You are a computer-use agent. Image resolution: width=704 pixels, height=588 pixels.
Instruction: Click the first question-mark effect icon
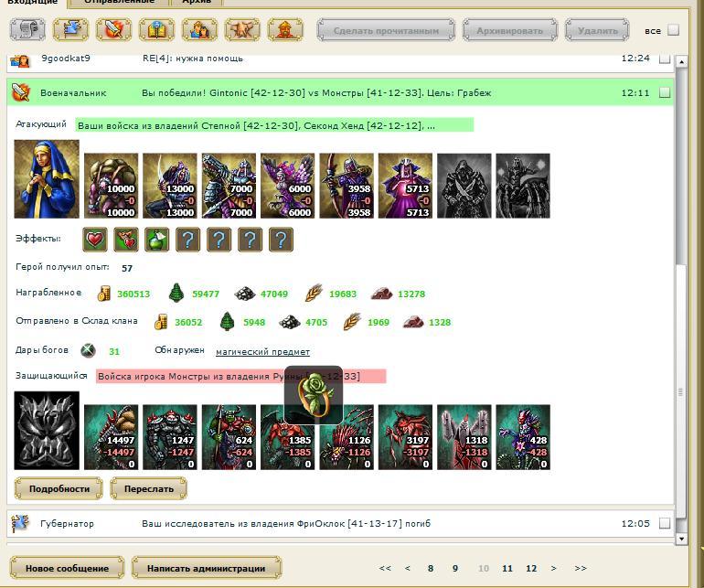tap(188, 240)
